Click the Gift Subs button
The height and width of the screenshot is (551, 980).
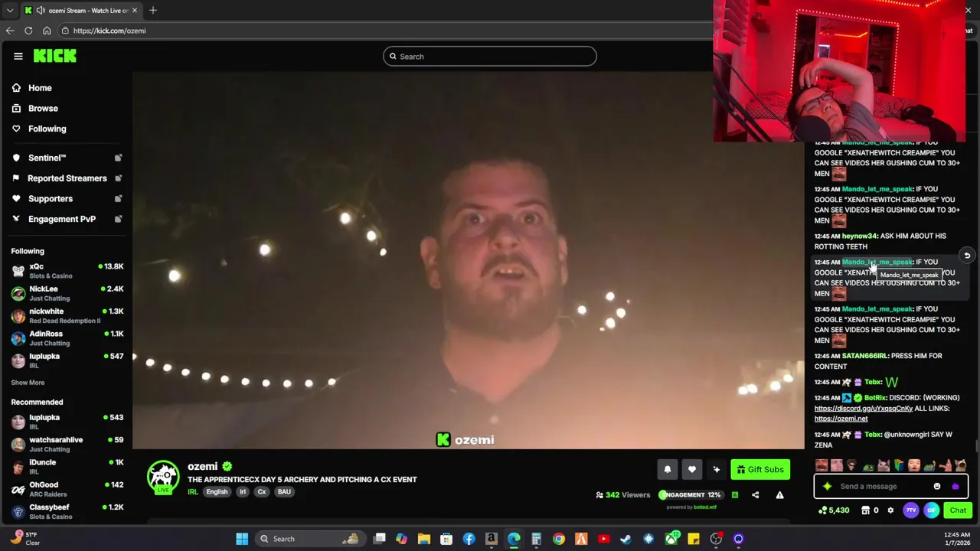coord(760,470)
